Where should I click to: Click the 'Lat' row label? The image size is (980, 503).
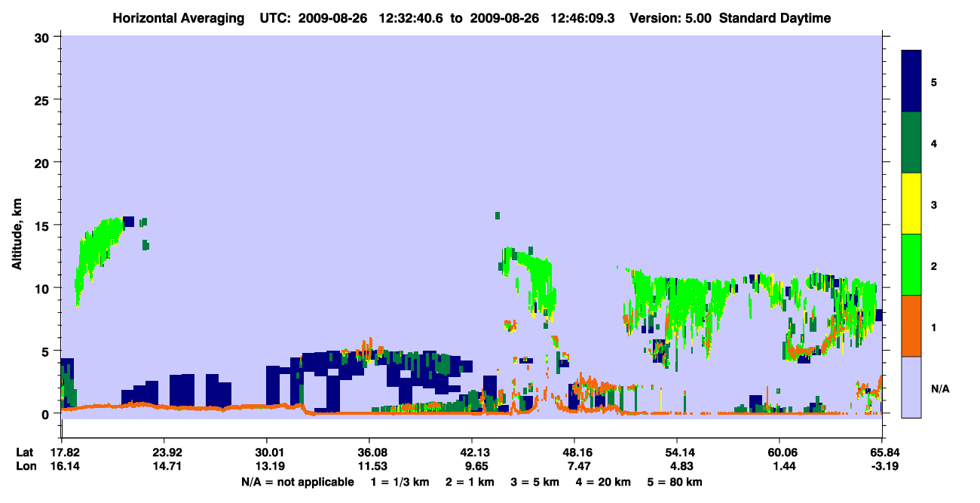[25, 452]
